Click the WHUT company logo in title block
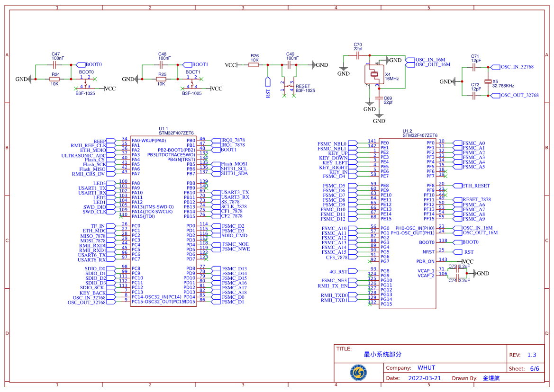 358,373
